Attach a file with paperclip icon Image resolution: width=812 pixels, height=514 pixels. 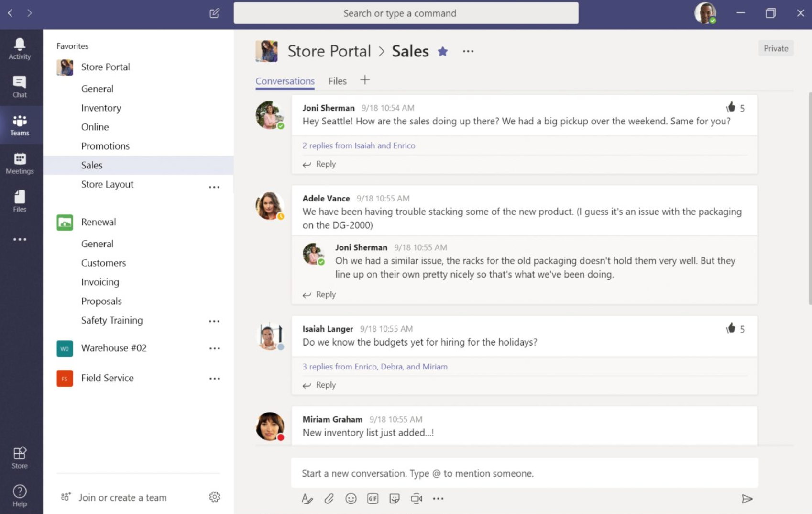coord(329,499)
